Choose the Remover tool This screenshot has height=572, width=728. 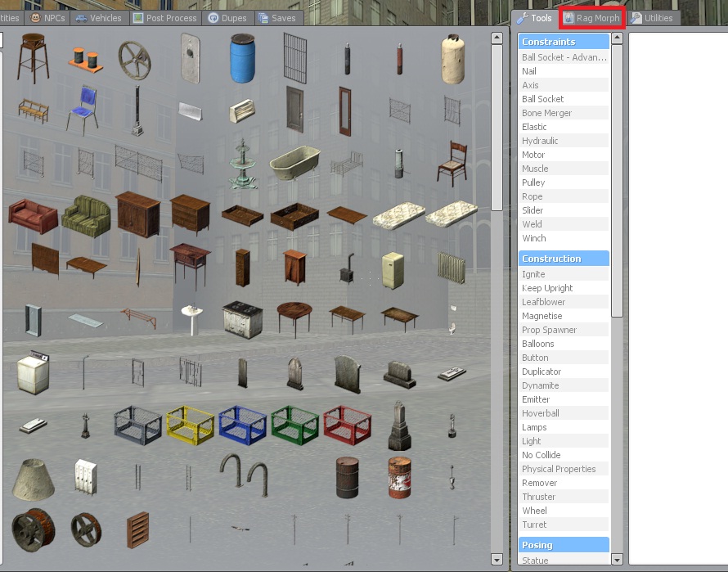[x=564, y=483]
